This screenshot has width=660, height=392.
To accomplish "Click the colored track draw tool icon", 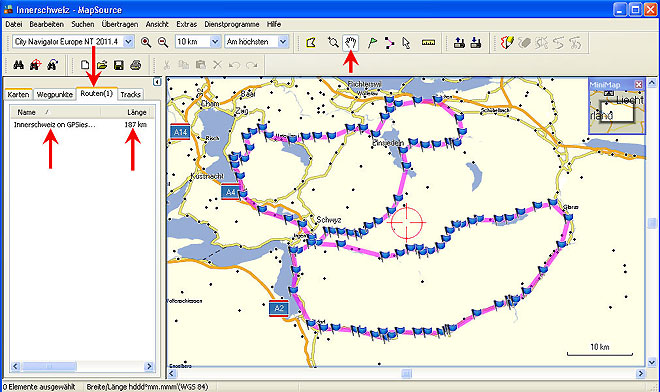I will pyautogui.click(x=507, y=43).
